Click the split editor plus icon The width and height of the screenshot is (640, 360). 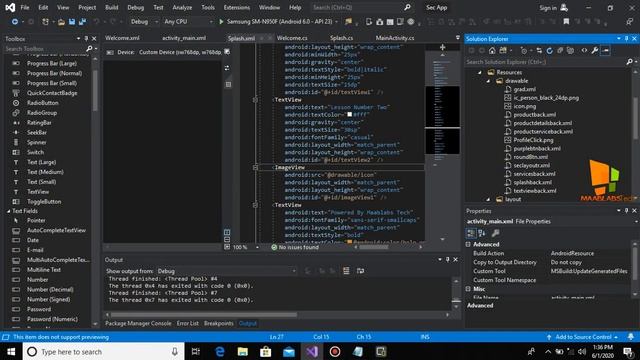(x=442, y=47)
